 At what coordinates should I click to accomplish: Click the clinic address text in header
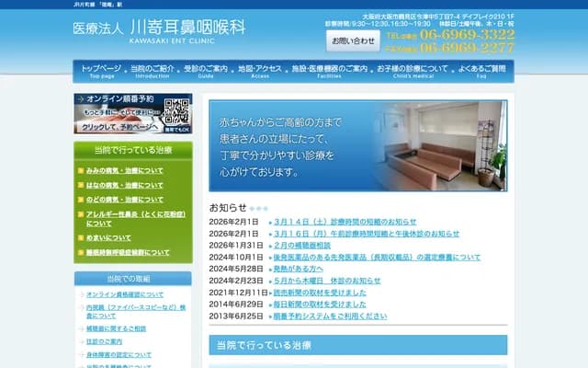tap(438, 17)
